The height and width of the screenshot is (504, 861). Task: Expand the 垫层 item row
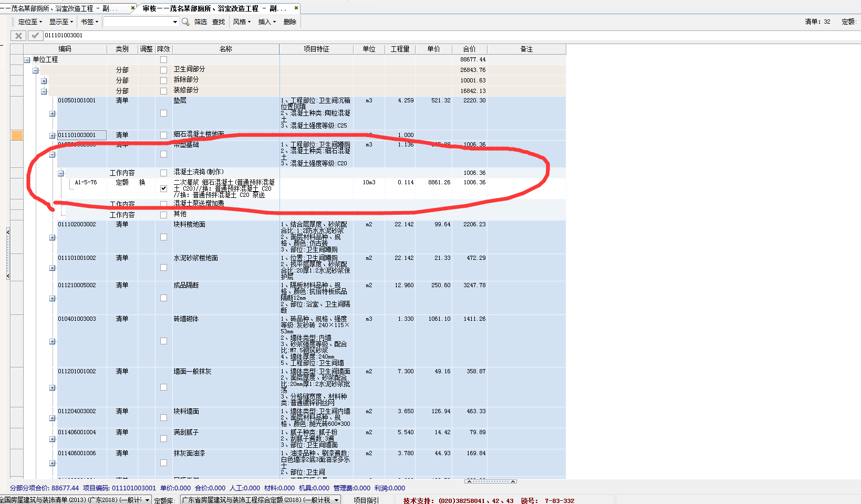52,114
